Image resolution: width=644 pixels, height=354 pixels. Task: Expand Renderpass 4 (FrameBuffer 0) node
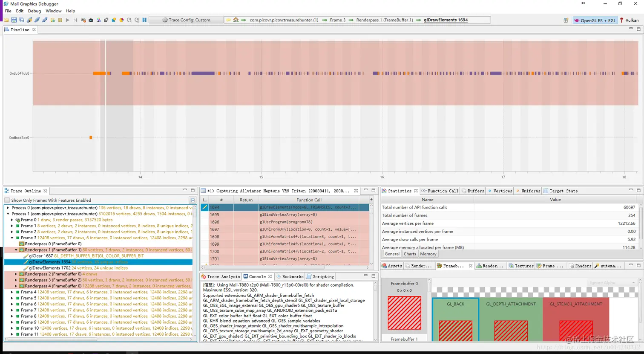[16, 286]
